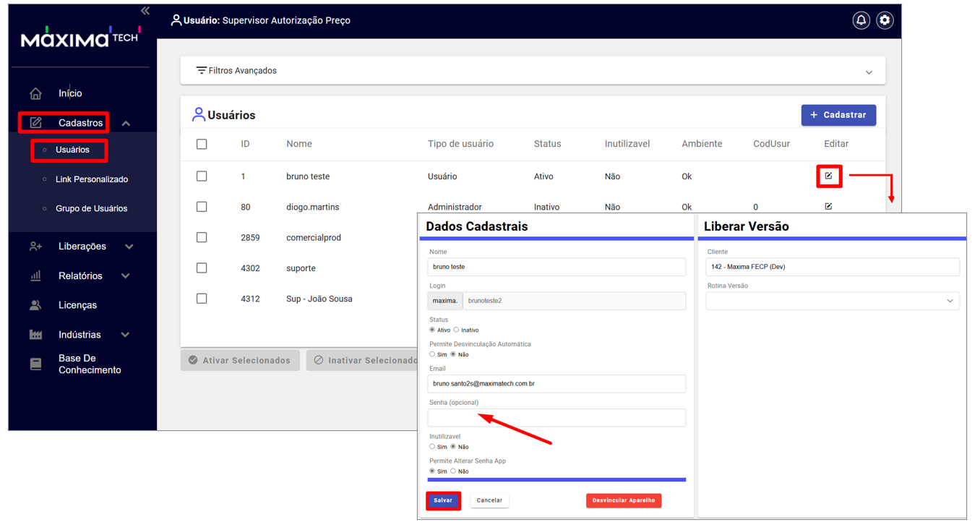Open Grupo de Usuários submenu item
Viewport: 980px width, 530px height.
91,208
